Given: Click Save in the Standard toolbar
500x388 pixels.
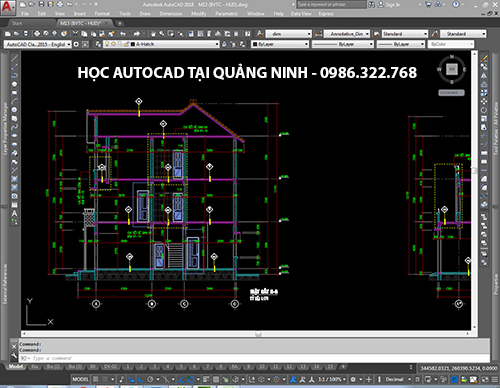Looking at the screenshot, I should pos(26,34).
